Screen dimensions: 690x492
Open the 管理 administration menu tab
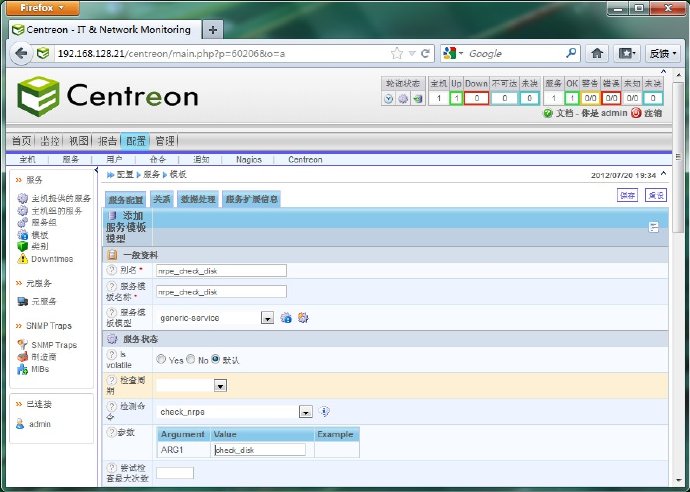tap(165, 141)
